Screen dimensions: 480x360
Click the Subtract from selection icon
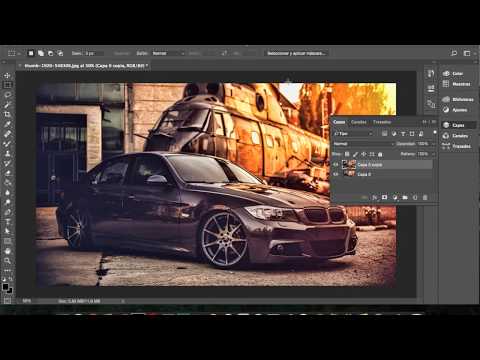click(x=50, y=53)
